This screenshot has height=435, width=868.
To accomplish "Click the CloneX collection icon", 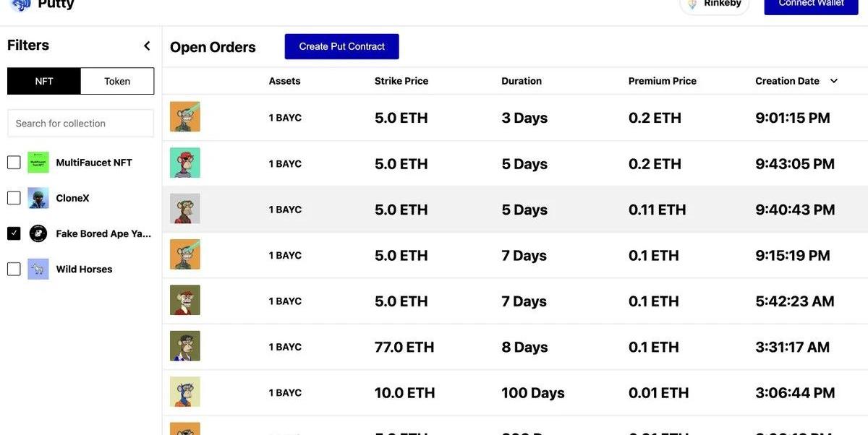I will click(38, 198).
